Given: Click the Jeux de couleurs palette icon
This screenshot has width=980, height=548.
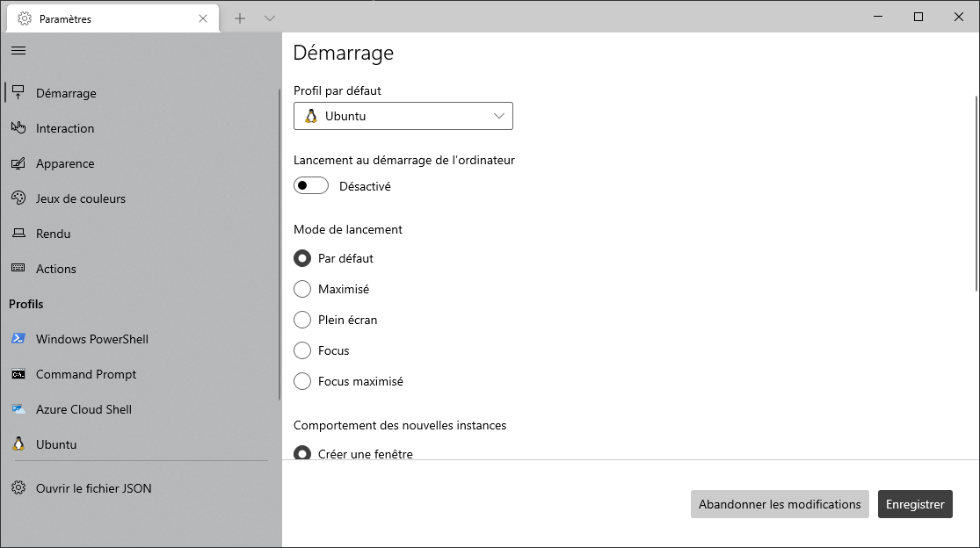Looking at the screenshot, I should tap(18, 198).
